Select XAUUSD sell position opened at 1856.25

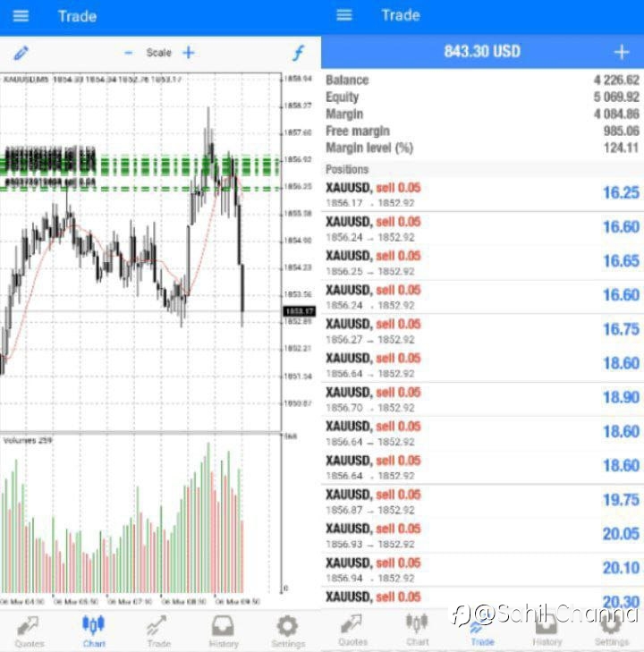click(483, 263)
